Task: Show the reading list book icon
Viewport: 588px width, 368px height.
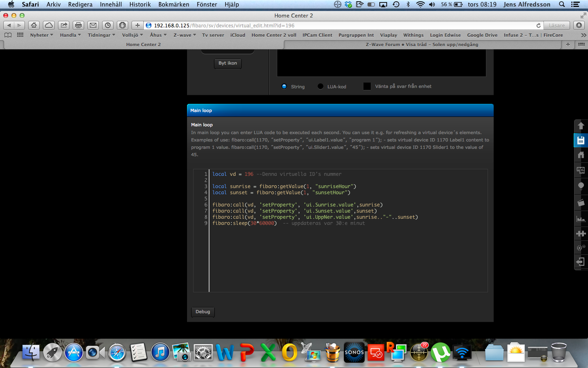Action: click(x=8, y=35)
